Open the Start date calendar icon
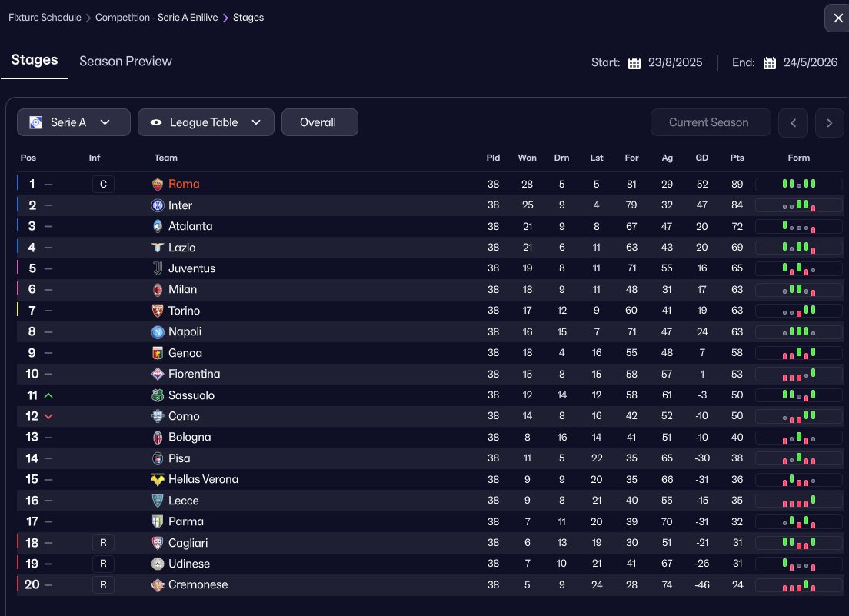This screenshot has height=616, width=849. click(634, 63)
